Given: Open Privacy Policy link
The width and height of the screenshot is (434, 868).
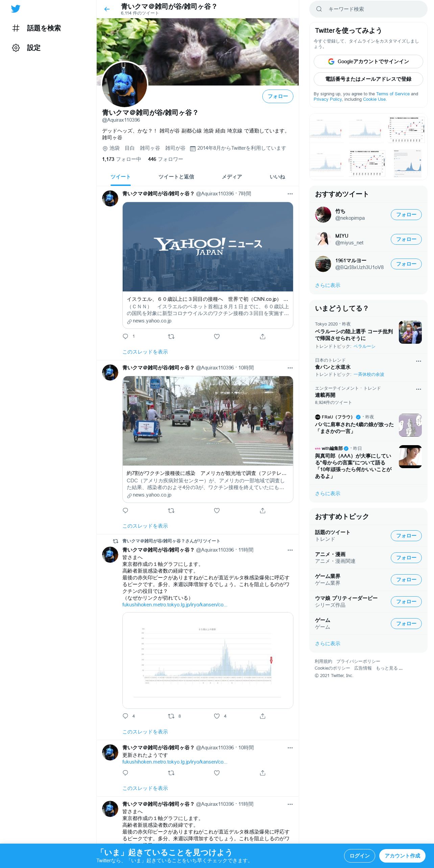Looking at the screenshot, I should point(328,99).
